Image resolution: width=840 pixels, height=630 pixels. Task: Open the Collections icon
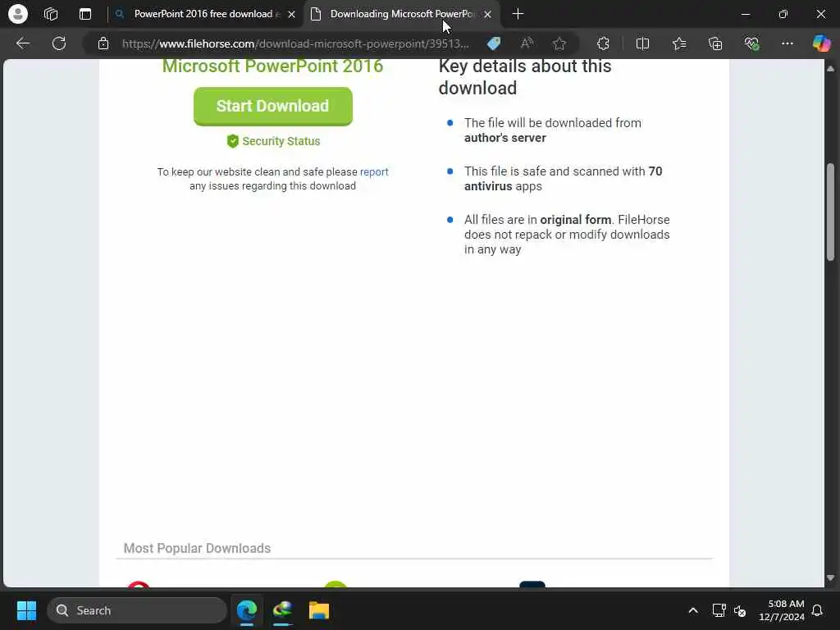(x=715, y=43)
